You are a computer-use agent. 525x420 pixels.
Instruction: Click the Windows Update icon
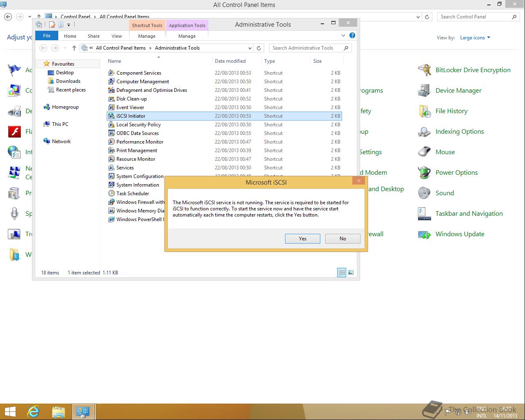(x=424, y=234)
